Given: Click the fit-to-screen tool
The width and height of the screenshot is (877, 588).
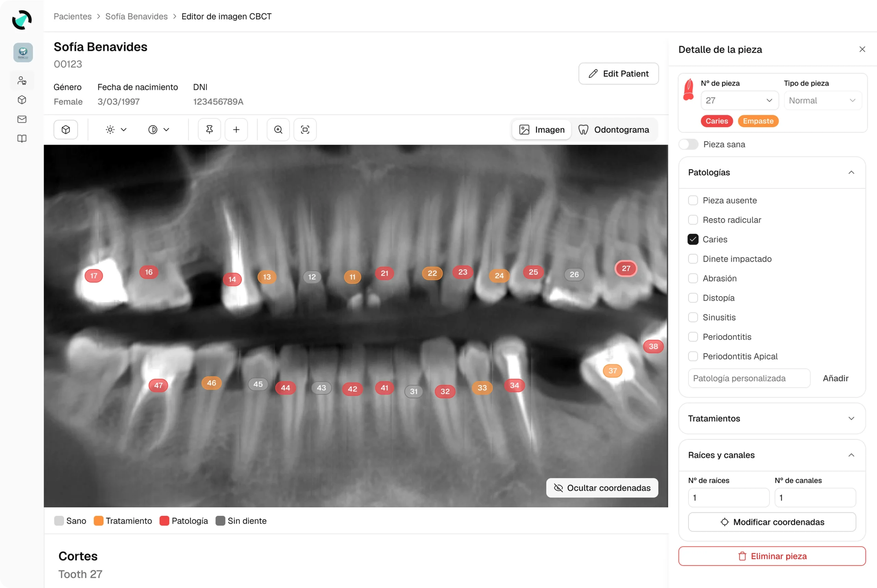Looking at the screenshot, I should tap(305, 130).
